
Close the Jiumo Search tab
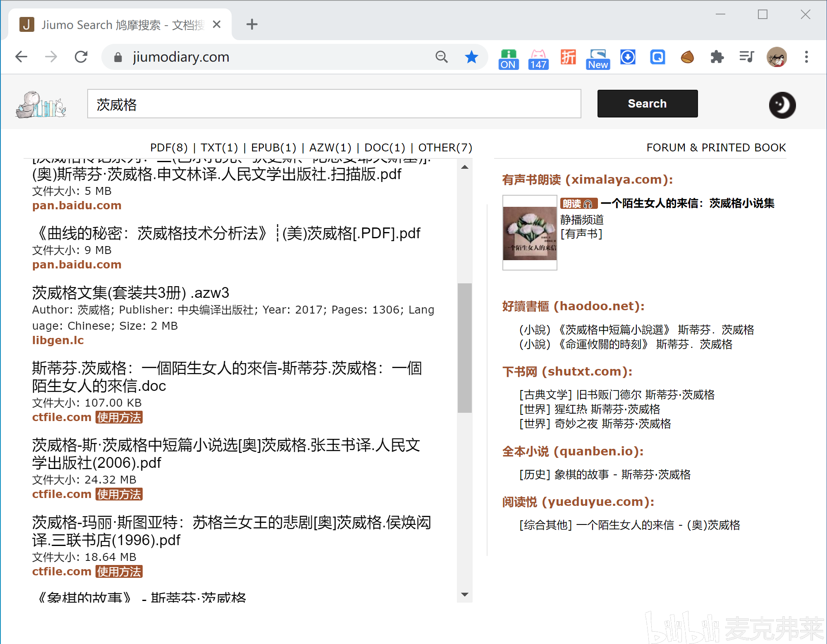coord(216,24)
